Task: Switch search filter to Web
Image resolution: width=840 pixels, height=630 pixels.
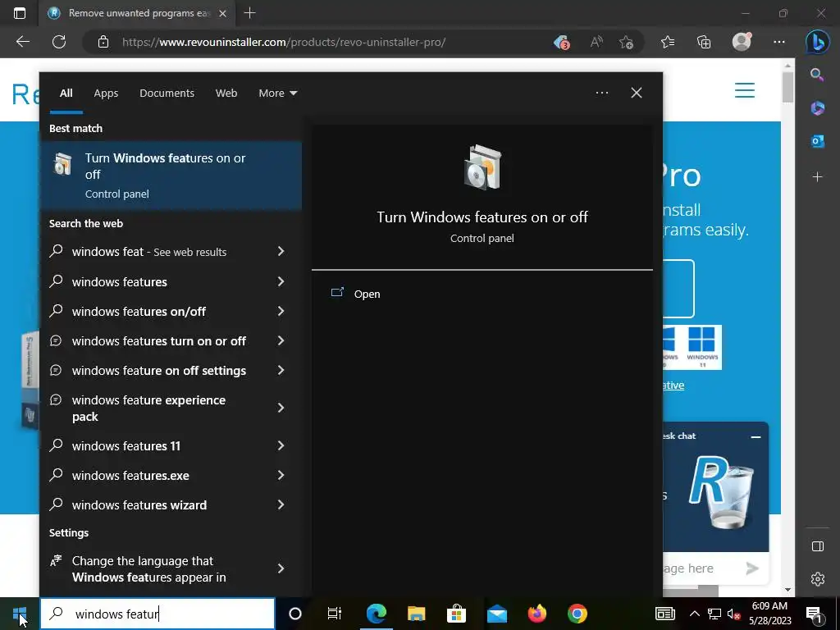Action: [x=226, y=94]
